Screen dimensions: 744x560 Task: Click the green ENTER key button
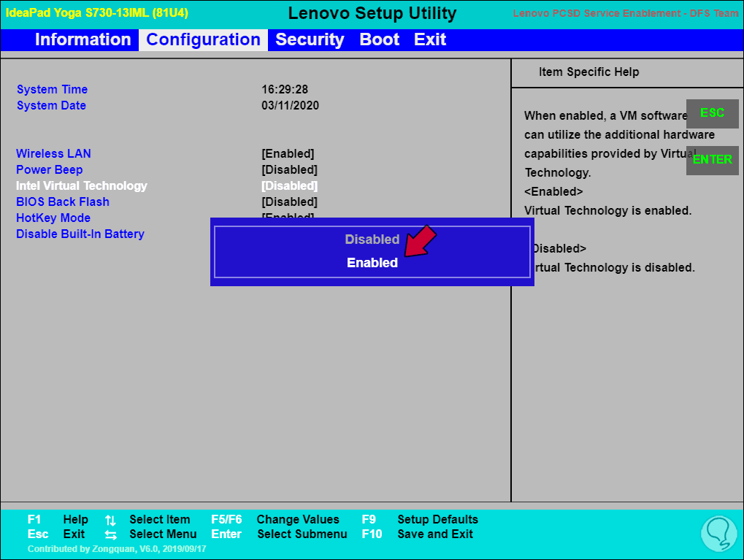[x=712, y=160]
